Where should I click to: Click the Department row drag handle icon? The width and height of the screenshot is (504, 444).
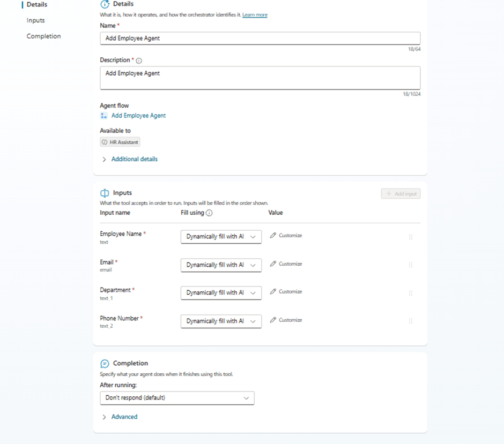pos(411,293)
